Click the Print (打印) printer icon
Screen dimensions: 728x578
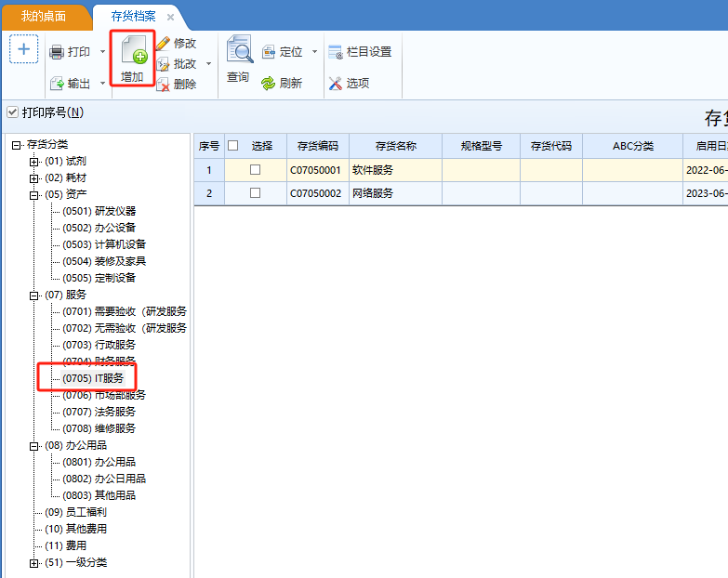coord(57,52)
